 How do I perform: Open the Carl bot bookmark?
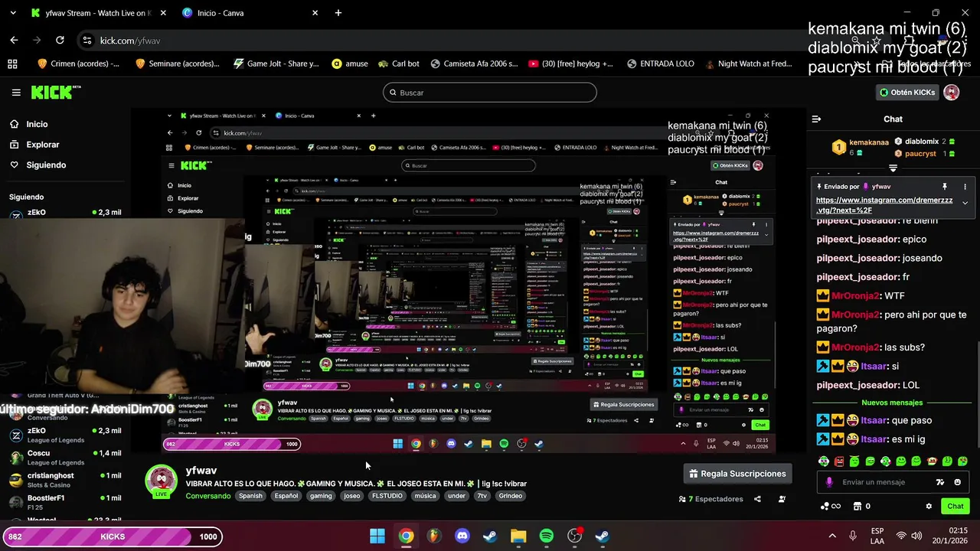tap(398, 64)
